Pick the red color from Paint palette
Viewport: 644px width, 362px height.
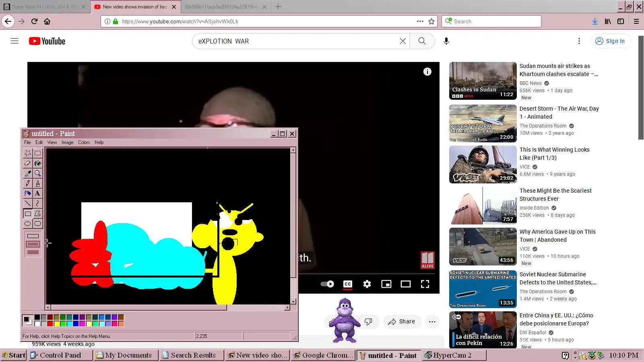50,323
